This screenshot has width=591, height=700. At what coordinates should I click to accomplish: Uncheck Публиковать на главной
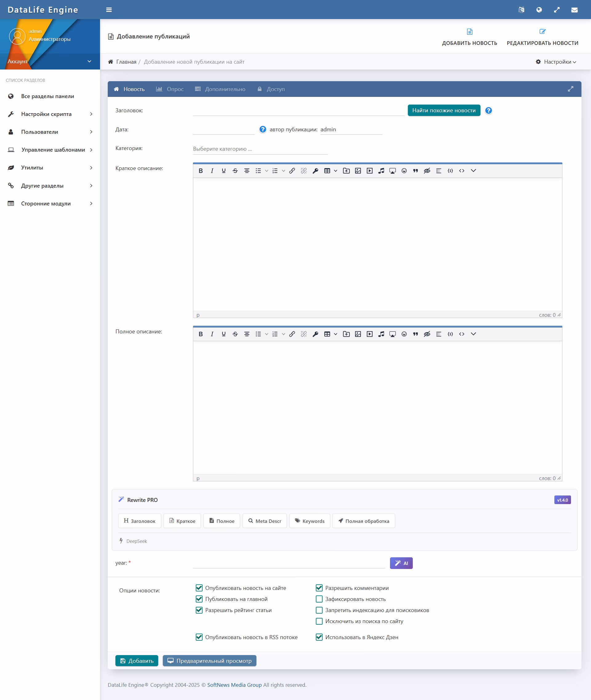coord(199,599)
